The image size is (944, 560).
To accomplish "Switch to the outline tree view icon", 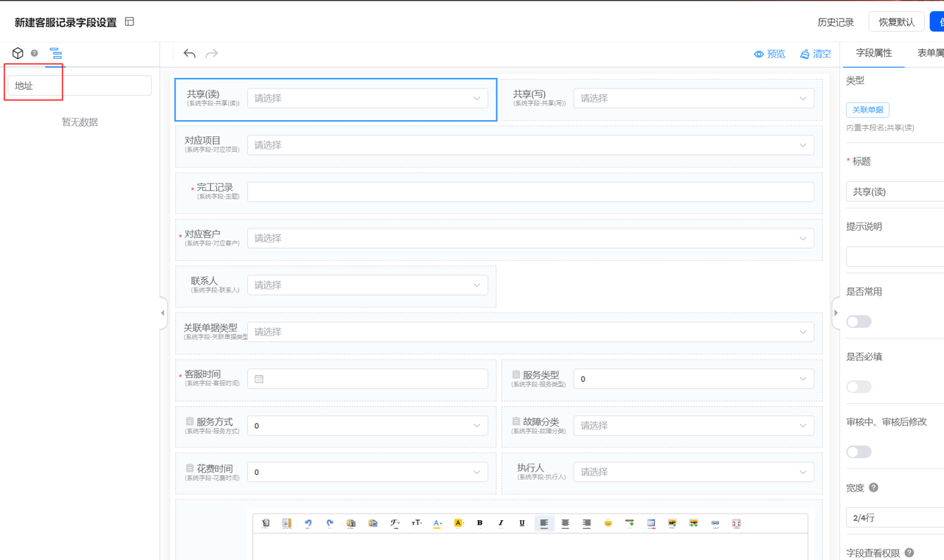I will point(55,53).
